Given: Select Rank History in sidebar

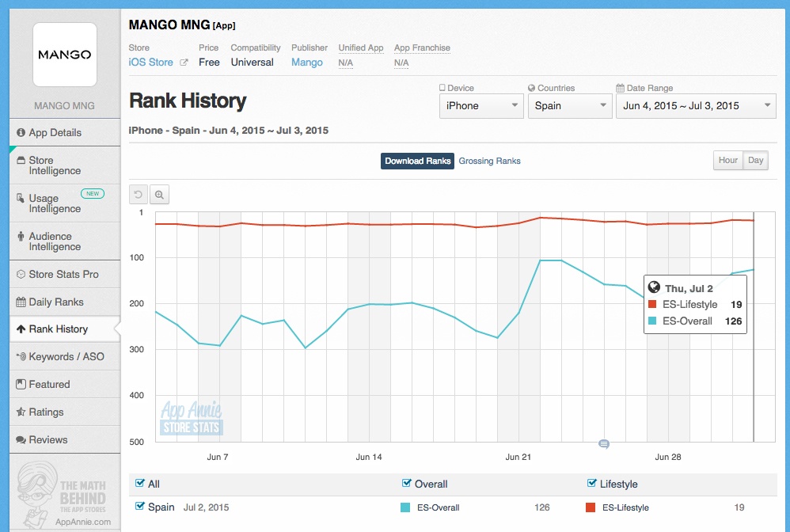Looking at the screenshot, I should point(64,329).
